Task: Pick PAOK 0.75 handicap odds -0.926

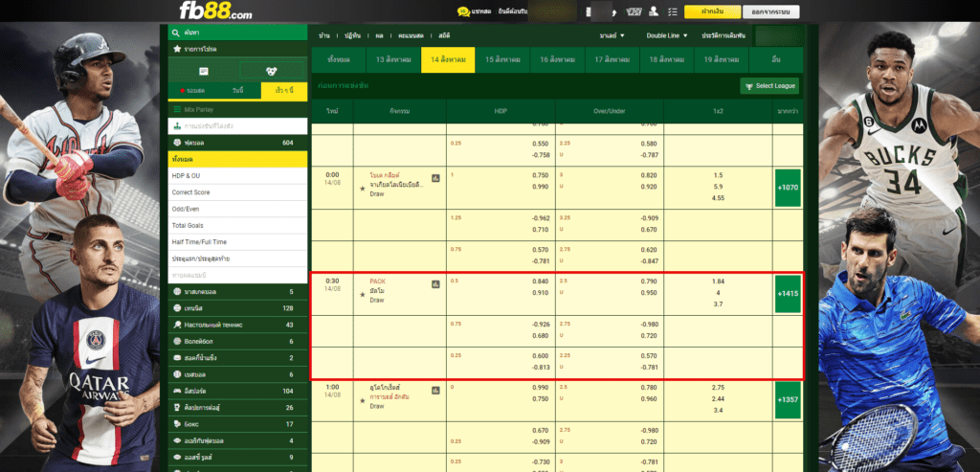Action: click(x=540, y=324)
